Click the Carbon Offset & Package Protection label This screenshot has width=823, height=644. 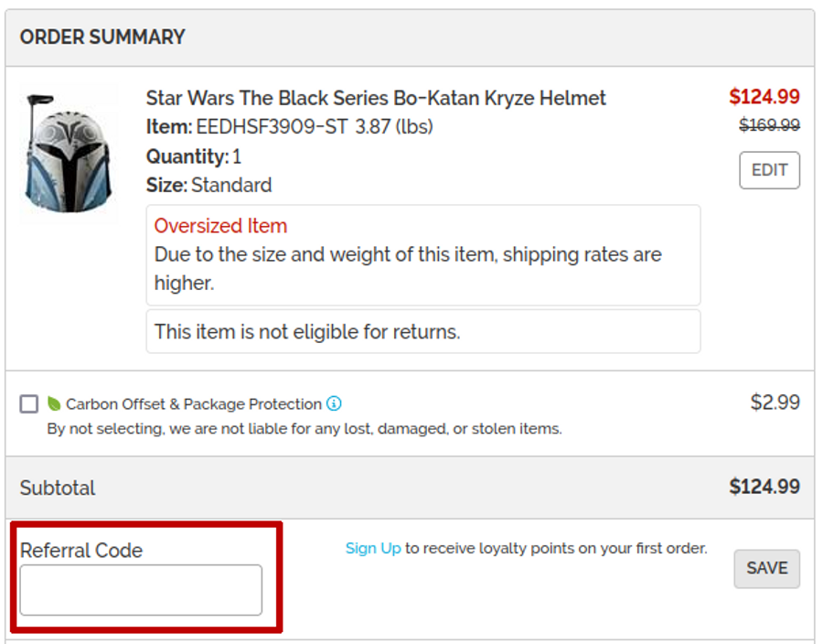coord(194,404)
